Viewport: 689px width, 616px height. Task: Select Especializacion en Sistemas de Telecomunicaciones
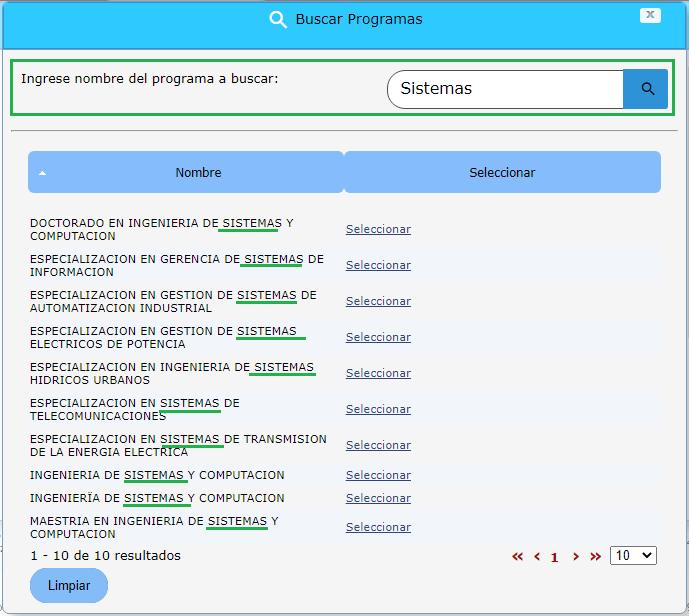pyautogui.click(x=378, y=409)
